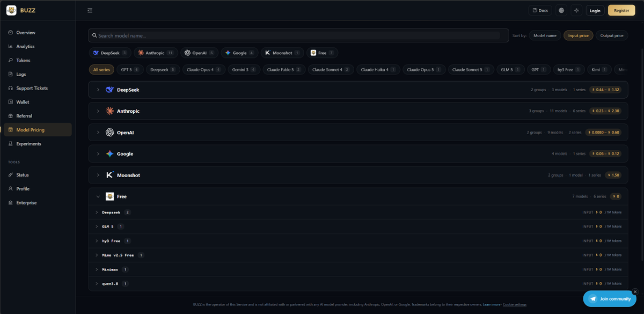Click the Join community button
644x314 pixels.
611,299
